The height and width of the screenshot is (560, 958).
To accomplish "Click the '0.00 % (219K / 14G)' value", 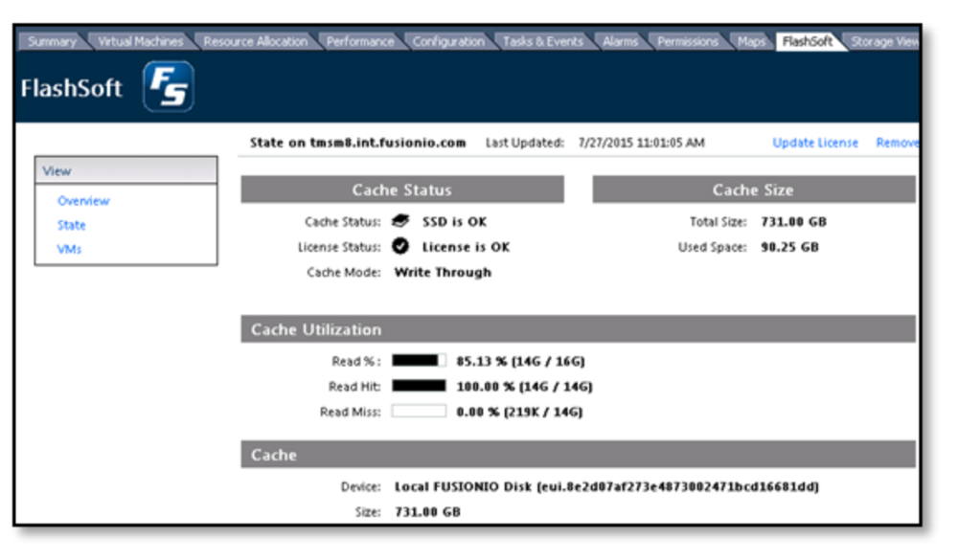I will (519, 412).
